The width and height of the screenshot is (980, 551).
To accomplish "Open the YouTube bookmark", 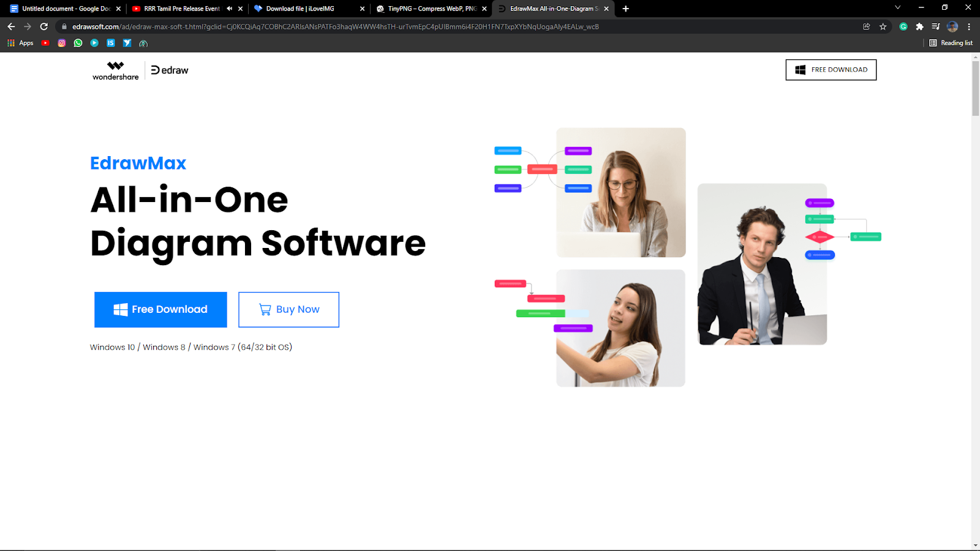I will [x=45, y=43].
